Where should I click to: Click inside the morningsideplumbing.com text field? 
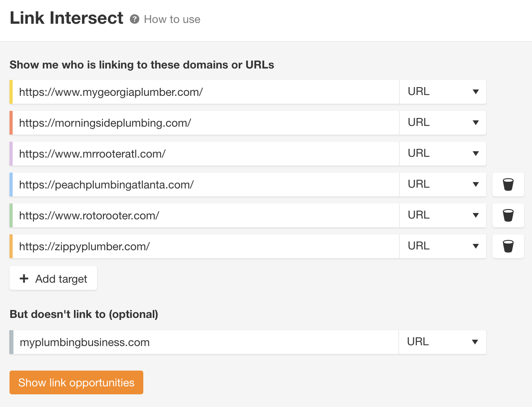(x=198, y=122)
